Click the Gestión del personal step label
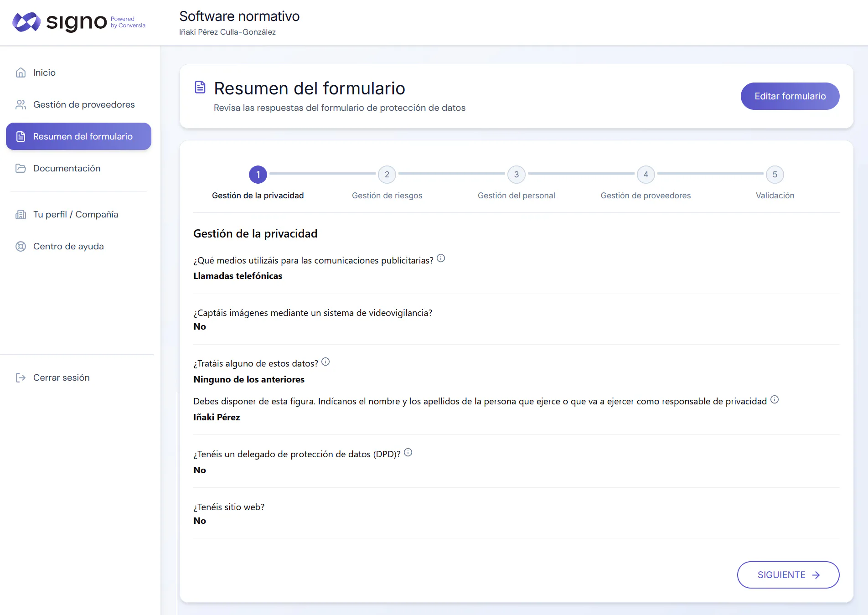This screenshot has width=868, height=615. (x=517, y=196)
